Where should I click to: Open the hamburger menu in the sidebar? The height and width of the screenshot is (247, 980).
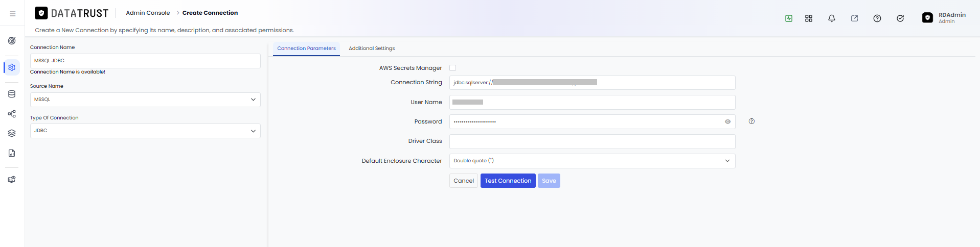pyautogui.click(x=12, y=14)
